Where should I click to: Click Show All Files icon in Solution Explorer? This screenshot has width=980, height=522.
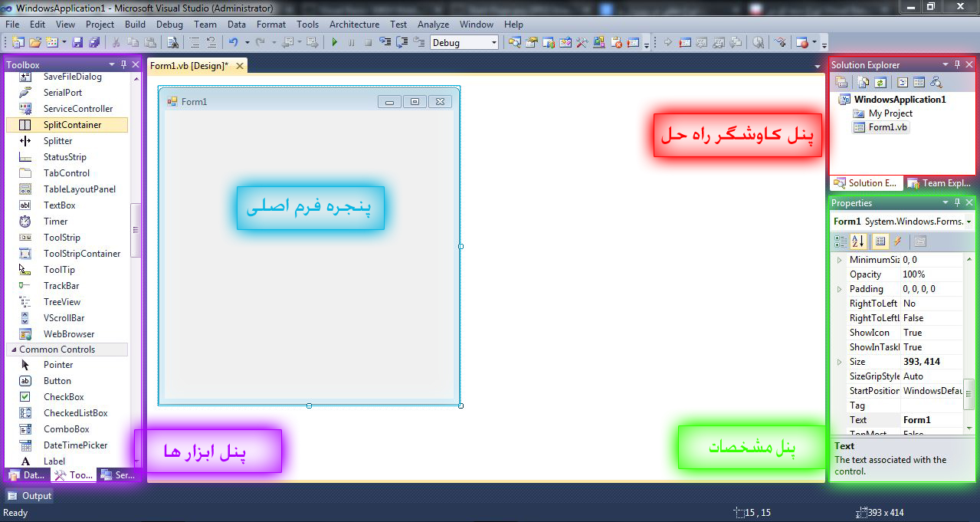pos(863,82)
